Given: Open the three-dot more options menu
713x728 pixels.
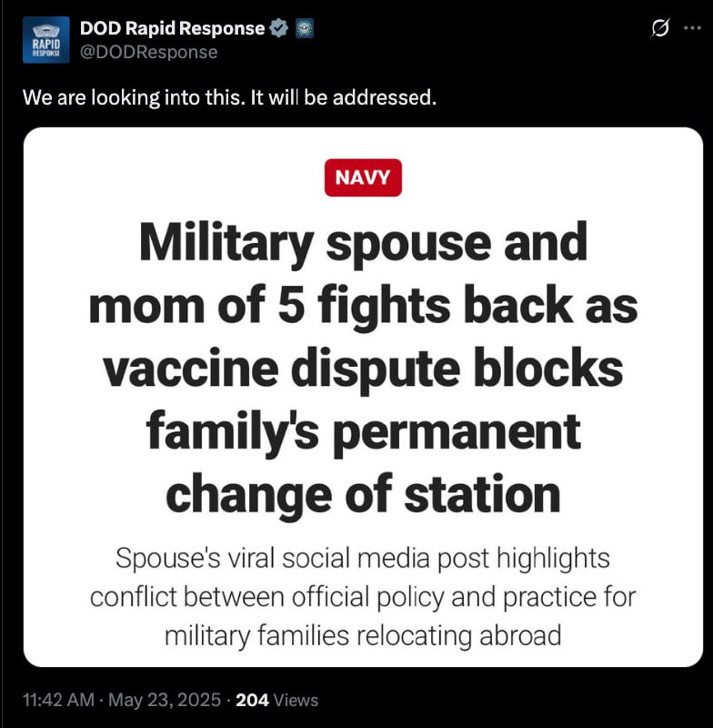Looking at the screenshot, I should (x=692, y=28).
